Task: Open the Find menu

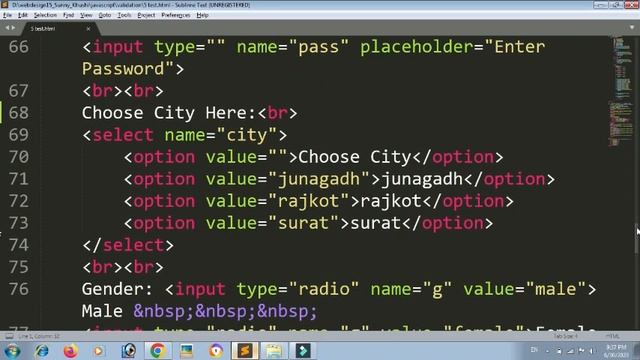Action: (68, 15)
